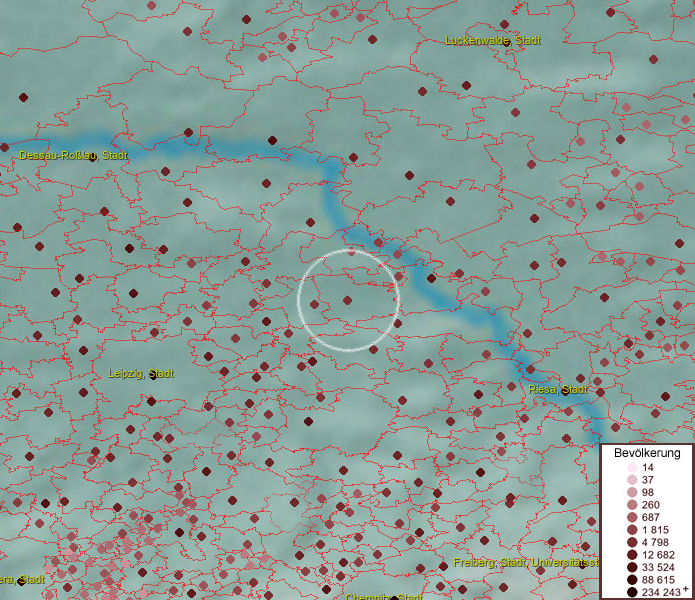Click the Leipzig city marker
This screenshot has width=695, height=600.
click(152, 375)
